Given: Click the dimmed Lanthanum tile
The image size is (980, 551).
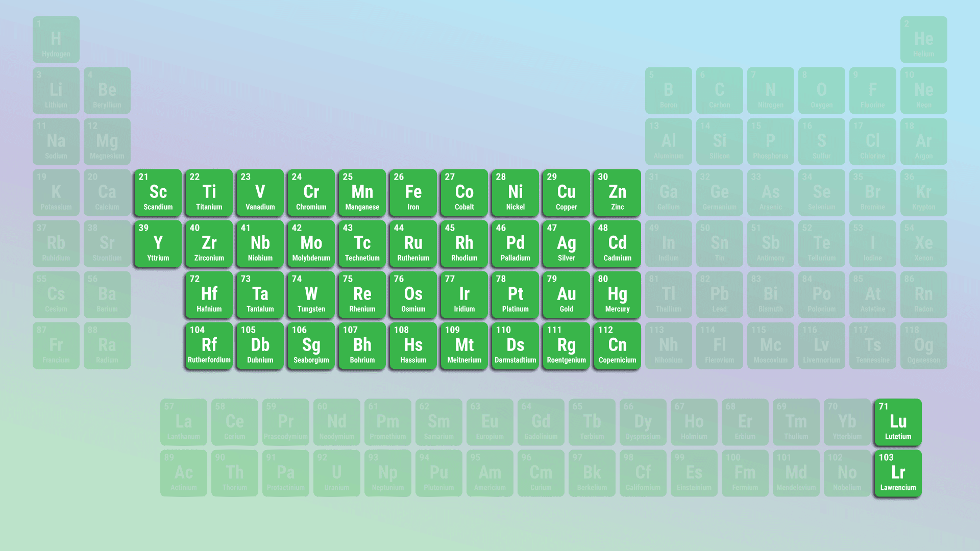Looking at the screenshot, I should 183,422.
